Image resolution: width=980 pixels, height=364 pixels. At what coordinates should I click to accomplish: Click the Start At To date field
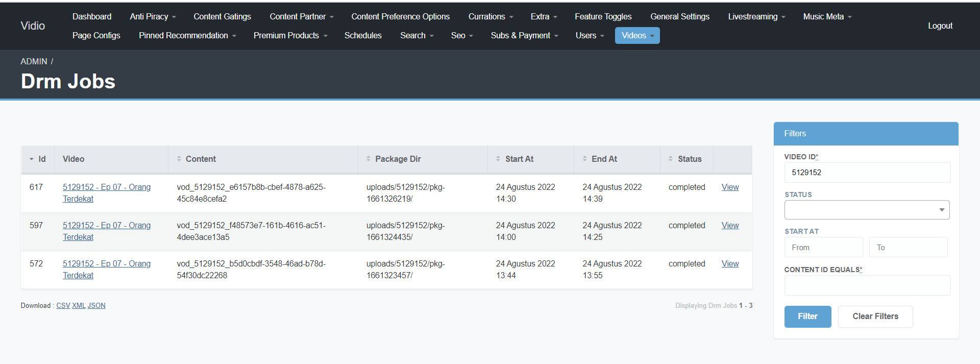click(x=908, y=247)
